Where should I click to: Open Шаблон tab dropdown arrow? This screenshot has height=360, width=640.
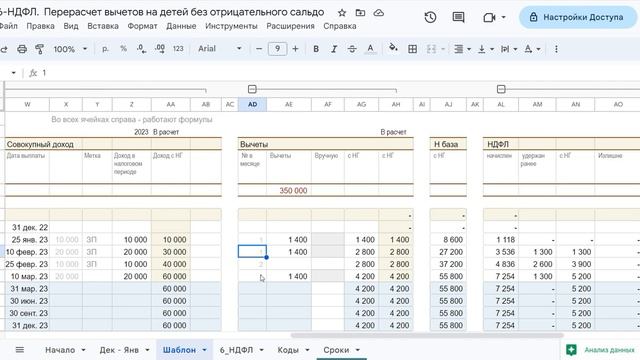[x=204, y=350]
